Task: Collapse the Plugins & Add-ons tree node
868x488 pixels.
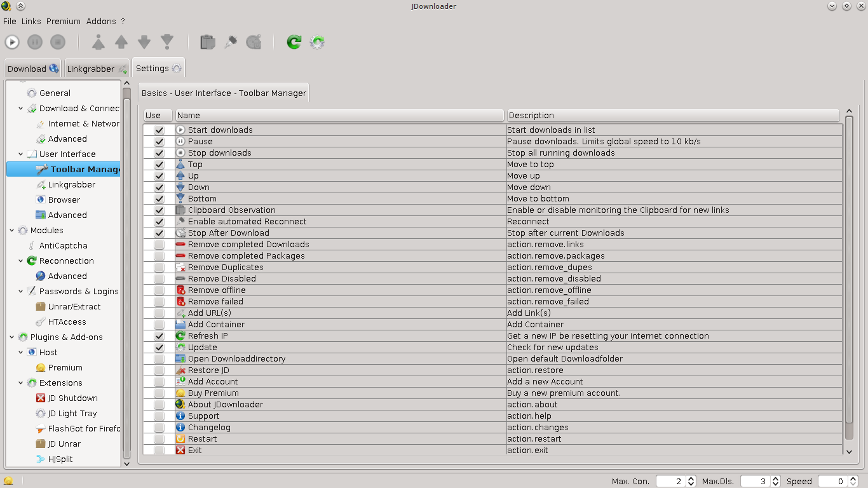Action: tap(12, 337)
